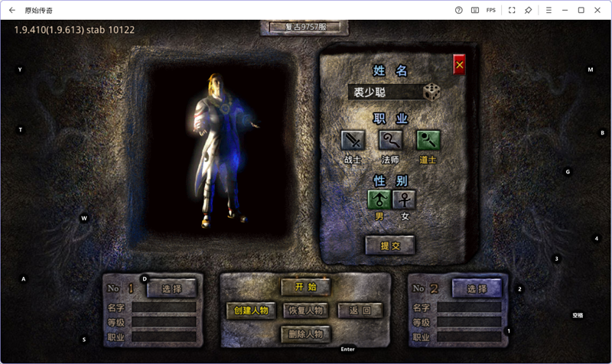This screenshot has width=612, height=364.
Task: Click slot No 1 名字 field
Action: click(x=164, y=307)
